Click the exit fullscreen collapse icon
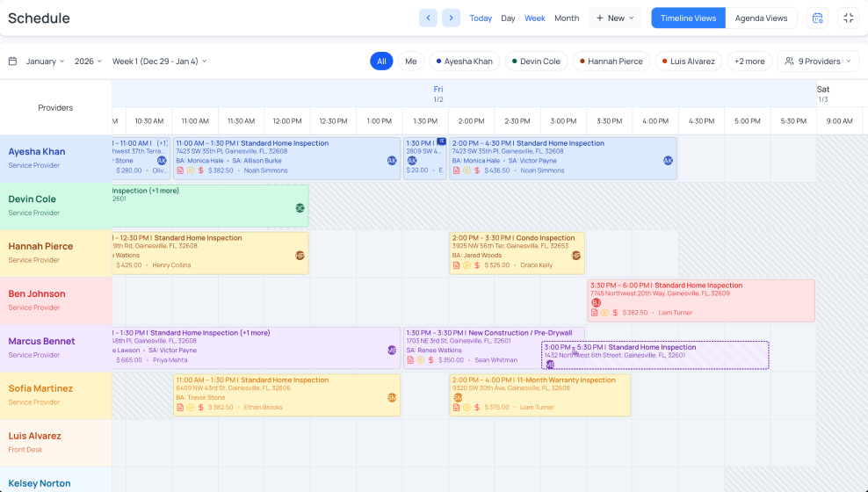The width and height of the screenshot is (868, 492). tap(849, 18)
